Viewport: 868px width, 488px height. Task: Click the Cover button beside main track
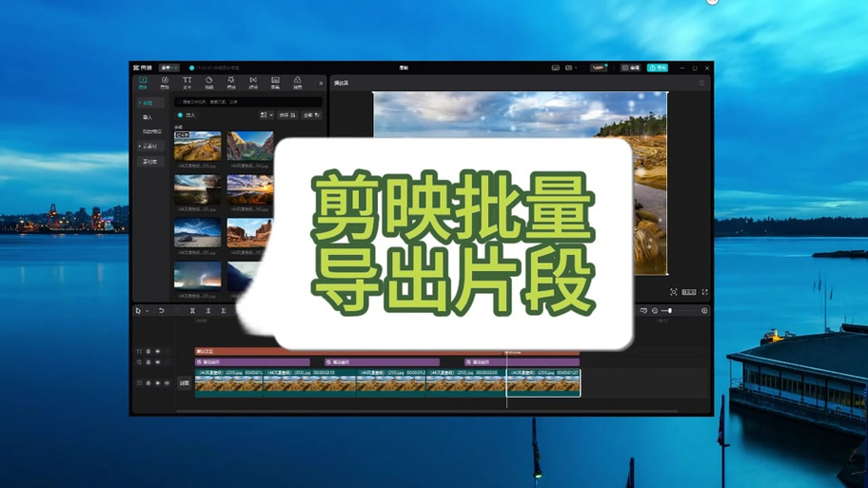click(x=185, y=382)
